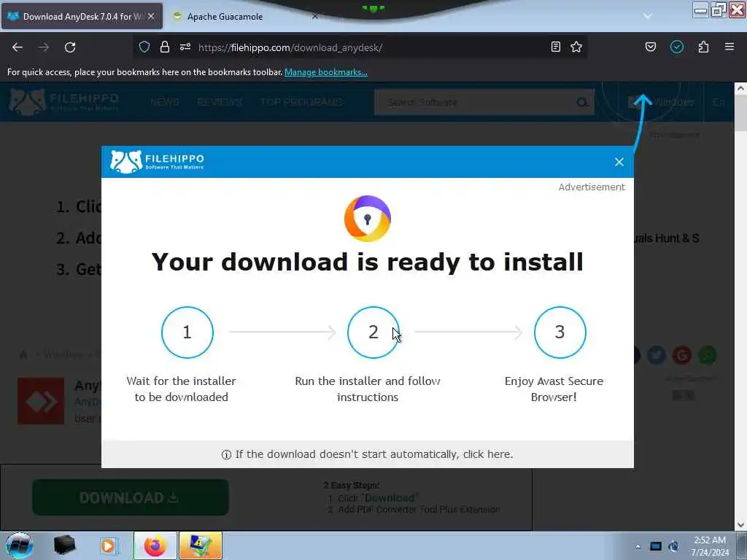
Task: Click the FileHippo logo in popup header
Action: [x=158, y=161]
